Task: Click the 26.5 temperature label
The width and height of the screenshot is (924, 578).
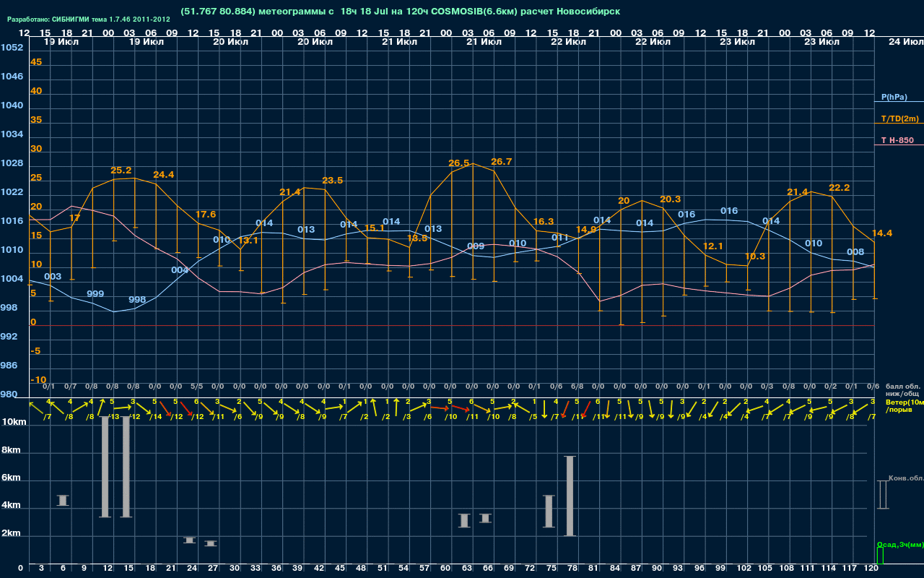Action: point(459,163)
